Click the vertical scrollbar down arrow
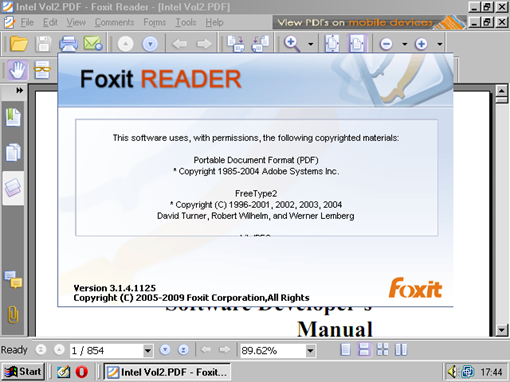 tap(502, 330)
